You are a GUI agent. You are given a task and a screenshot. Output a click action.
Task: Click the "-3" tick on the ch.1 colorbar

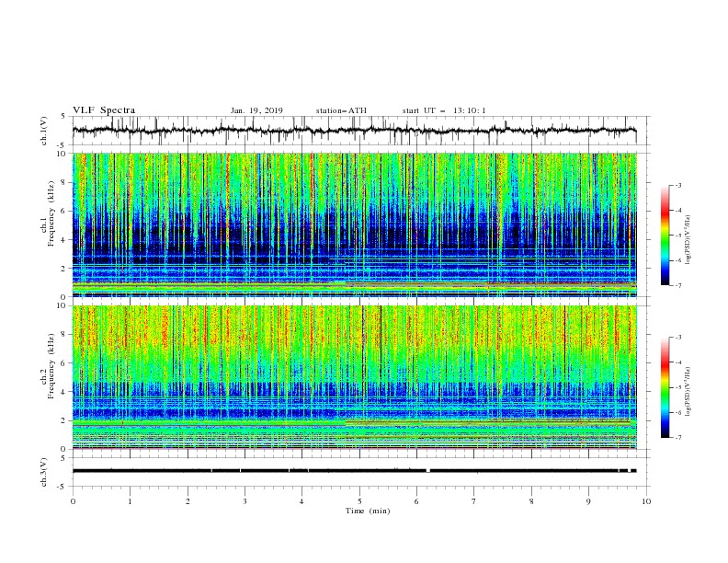678,185
